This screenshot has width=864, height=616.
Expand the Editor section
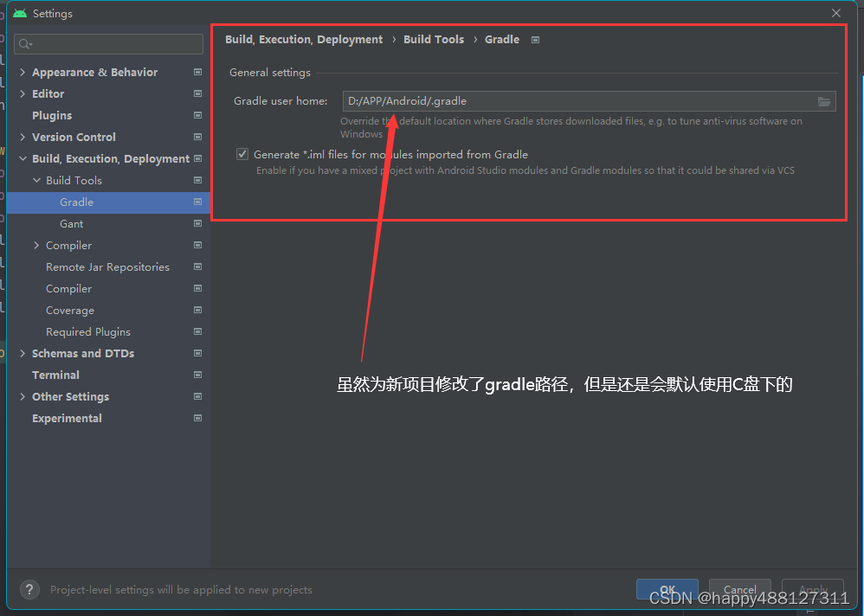tap(23, 93)
